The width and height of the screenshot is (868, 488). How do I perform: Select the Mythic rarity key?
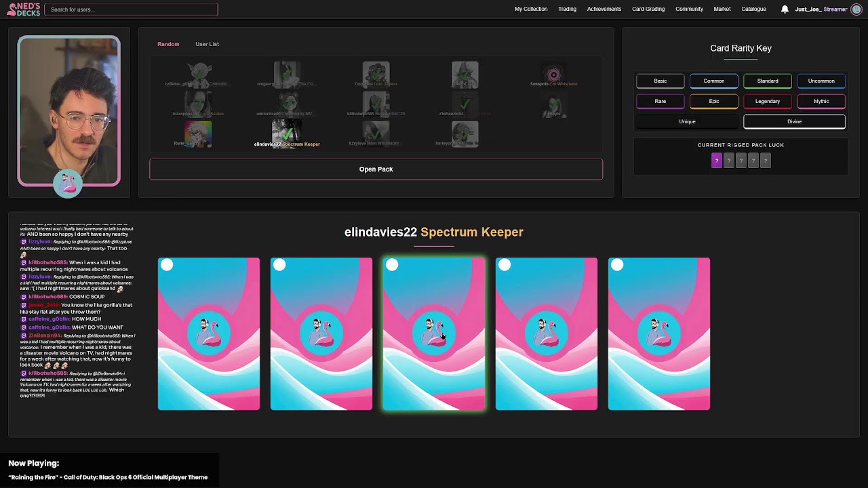(x=821, y=102)
